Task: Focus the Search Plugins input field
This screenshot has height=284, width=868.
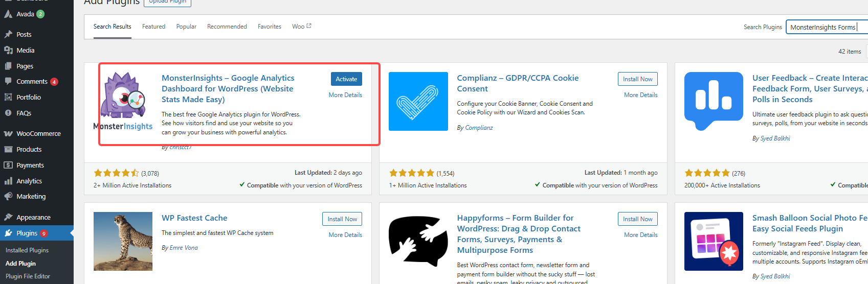Action: click(827, 27)
